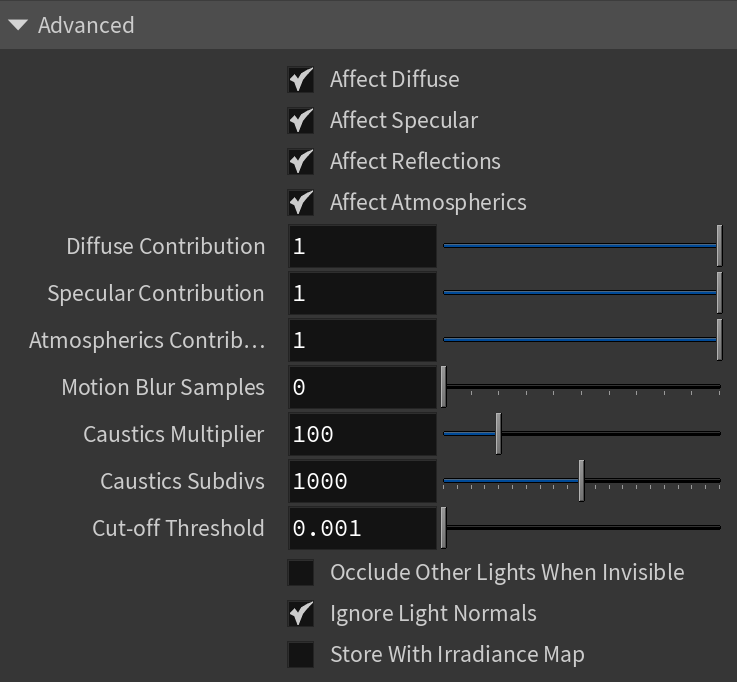Click the Caustics Multiplier slider handle
This screenshot has width=737, height=682.
pos(498,434)
